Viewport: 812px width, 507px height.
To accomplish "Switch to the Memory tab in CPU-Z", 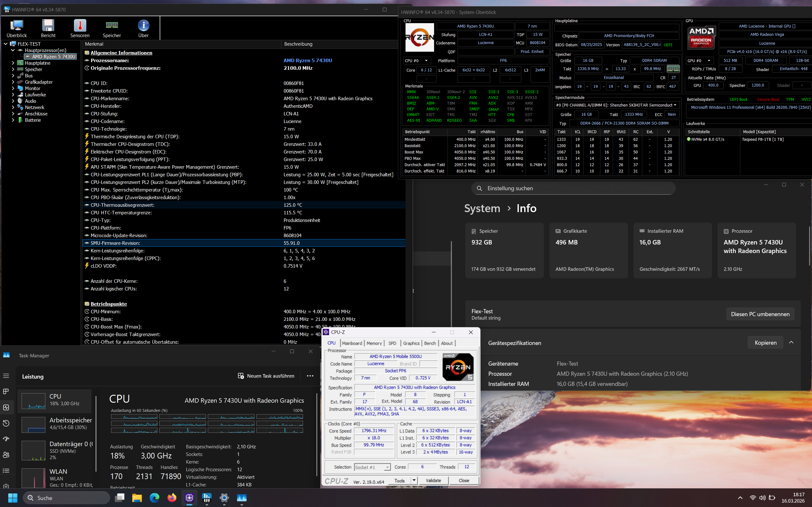I will (374, 343).
